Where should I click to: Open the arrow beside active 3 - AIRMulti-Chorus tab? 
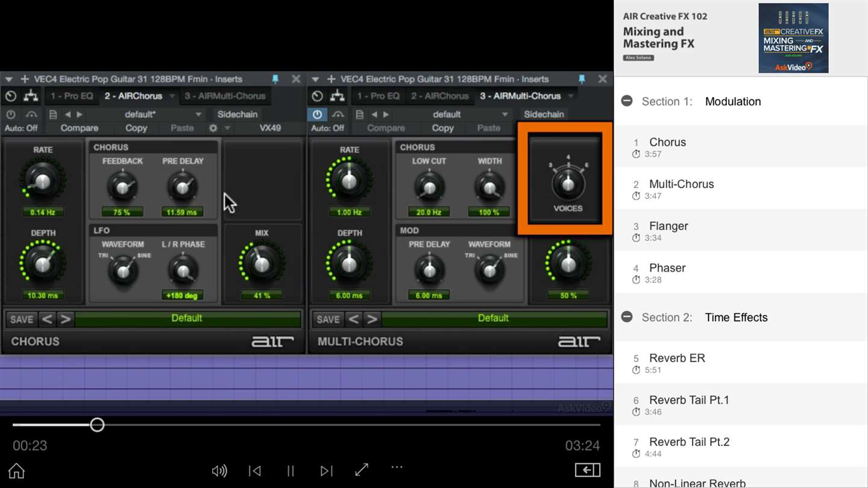coord(570,96)
